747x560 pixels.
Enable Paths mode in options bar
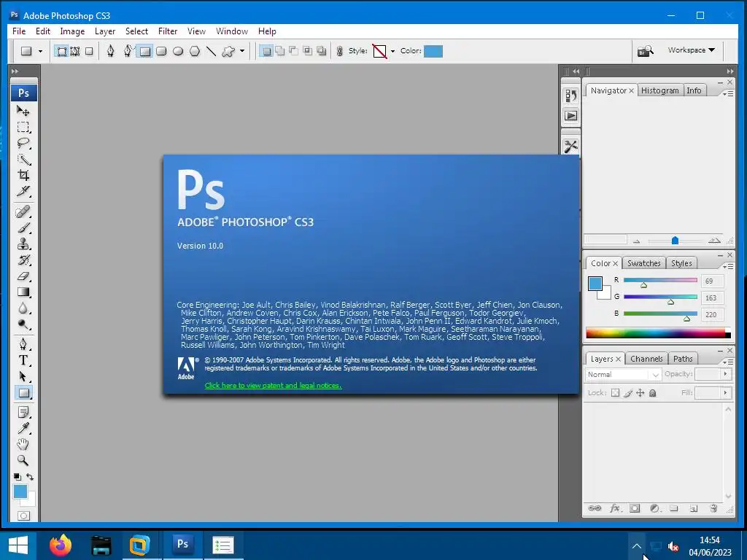pyautogui.click(x=75, y=51)
